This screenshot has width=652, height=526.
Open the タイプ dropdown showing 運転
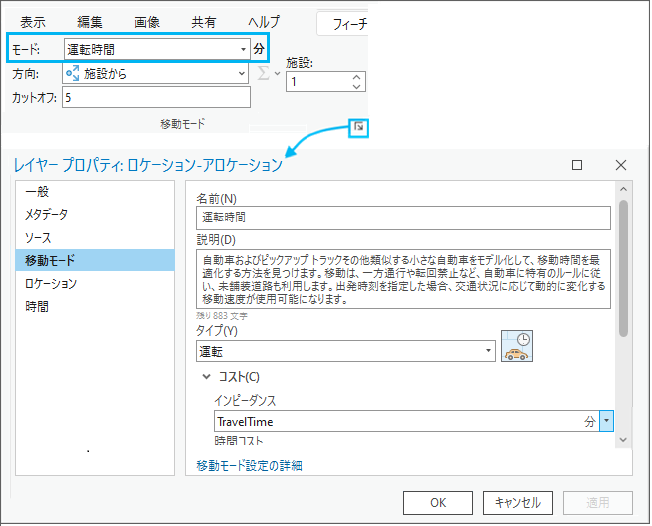click(x=488, y=351)
